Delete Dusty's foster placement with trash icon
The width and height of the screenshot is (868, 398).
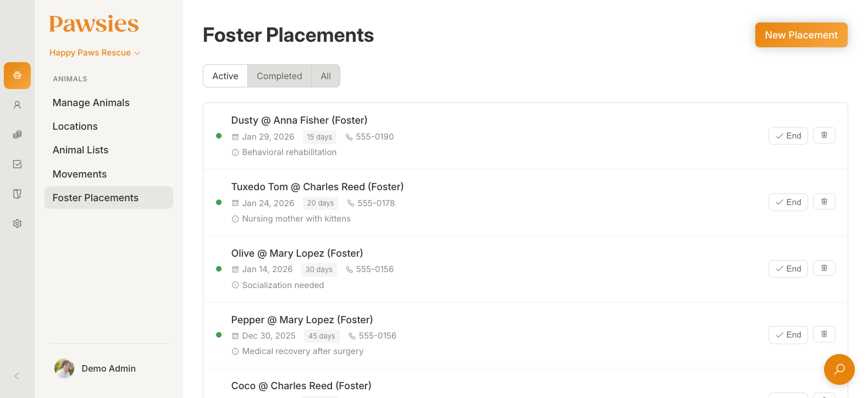pyautogui.click(x=824, y=135)
